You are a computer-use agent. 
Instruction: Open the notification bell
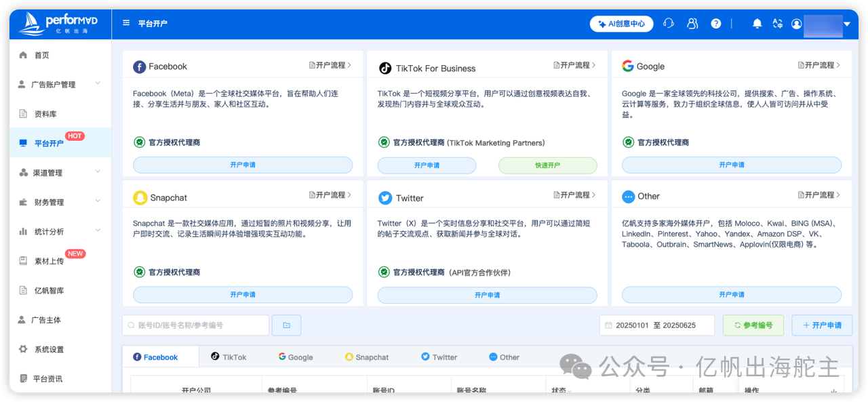click(757, 24)
